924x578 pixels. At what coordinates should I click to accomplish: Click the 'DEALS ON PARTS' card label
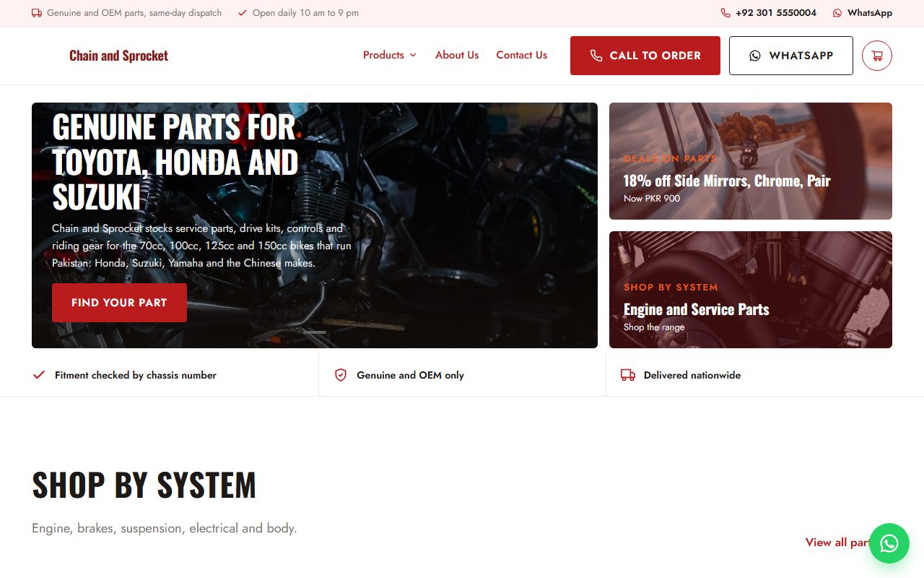coord(671,158)
